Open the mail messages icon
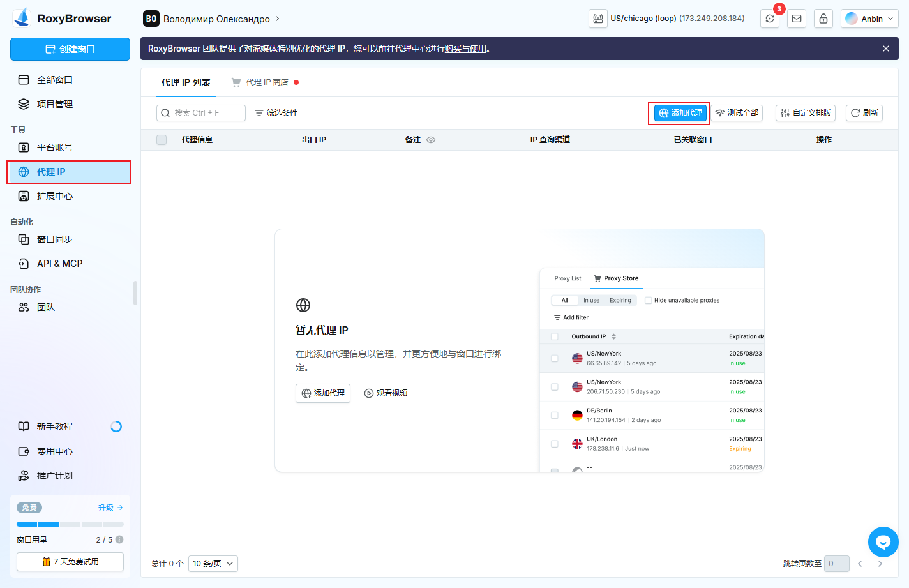This screenshot has width=909, height=588. coord(797,19)
